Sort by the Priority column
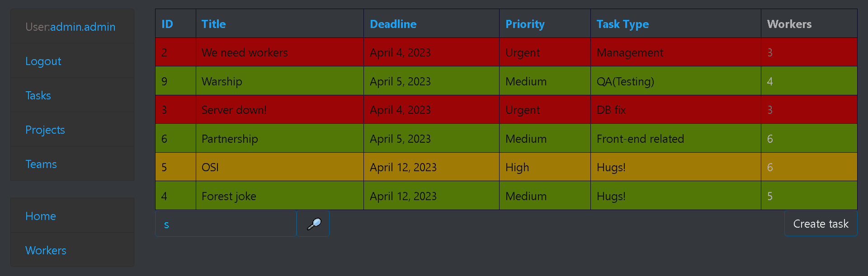 525,24
